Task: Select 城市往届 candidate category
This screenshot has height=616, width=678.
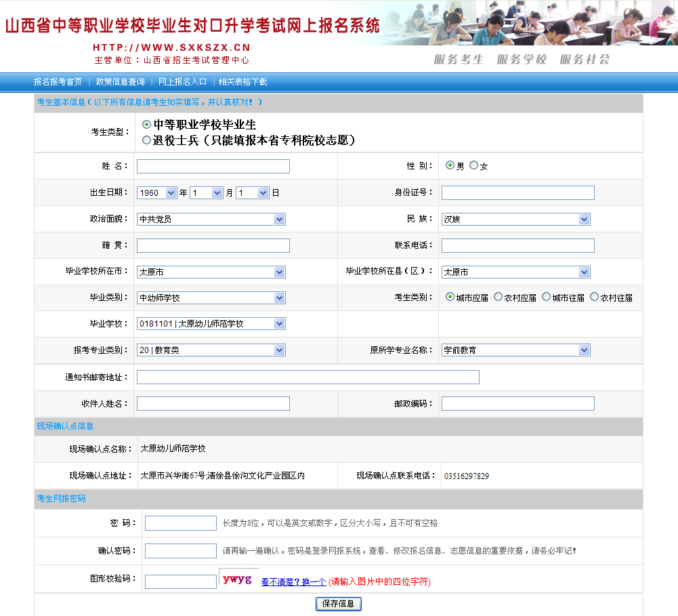Action: 546,297
